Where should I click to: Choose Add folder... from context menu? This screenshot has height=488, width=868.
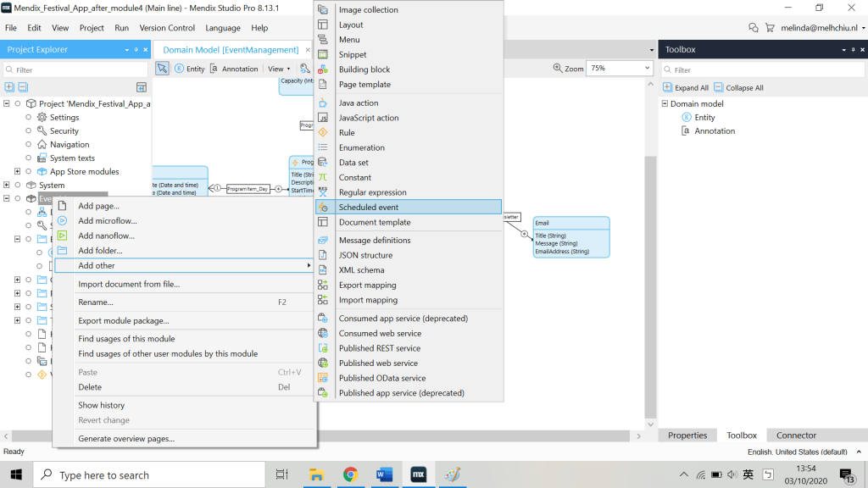point(184,251)
